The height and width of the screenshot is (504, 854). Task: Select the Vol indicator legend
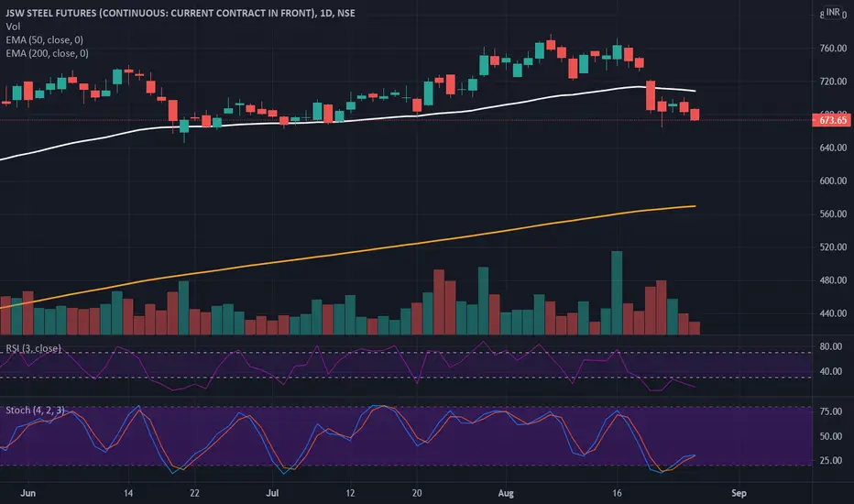(13, 27)
